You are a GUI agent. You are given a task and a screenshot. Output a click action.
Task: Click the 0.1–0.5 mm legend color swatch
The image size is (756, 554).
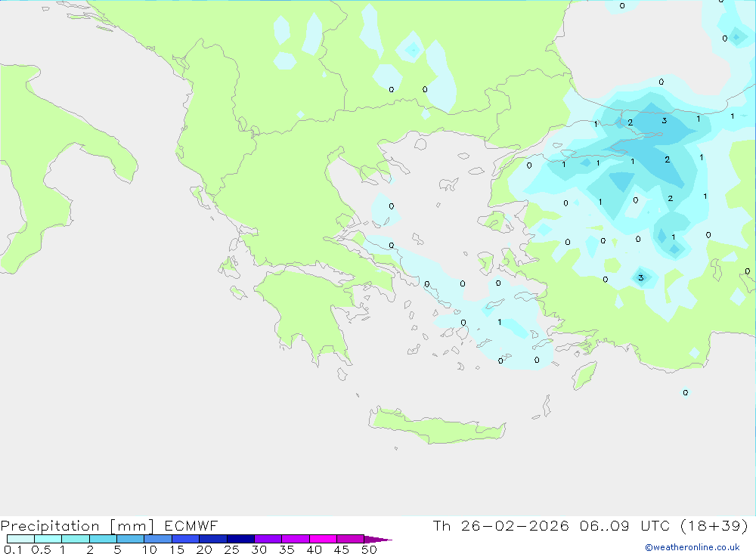coord(20,539)
